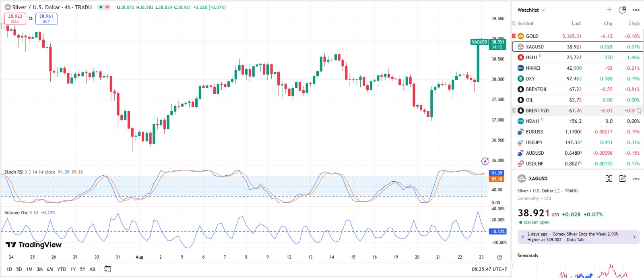Open watchlist advanced view pie-chart icon
Viewport: 644px width, 278px height.
coord(622,10)
